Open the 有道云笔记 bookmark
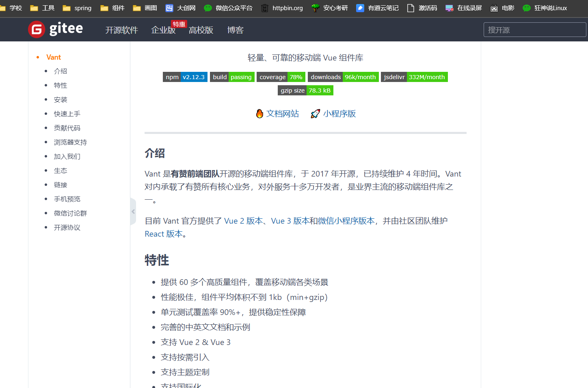This screenshot has width=588, height=388. tap(377, 8)
